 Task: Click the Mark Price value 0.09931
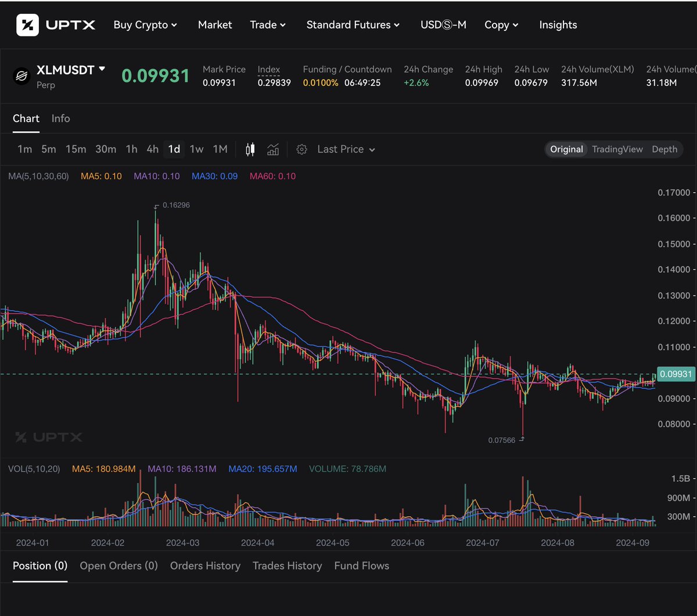(220, 83)
